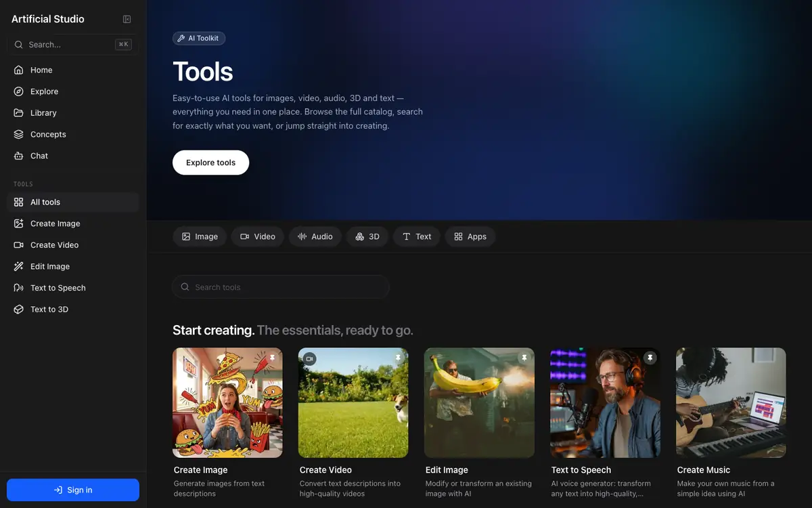Click the pin on Text to Speech card
This screenshot has width=812, height=508.
[650, 358]
